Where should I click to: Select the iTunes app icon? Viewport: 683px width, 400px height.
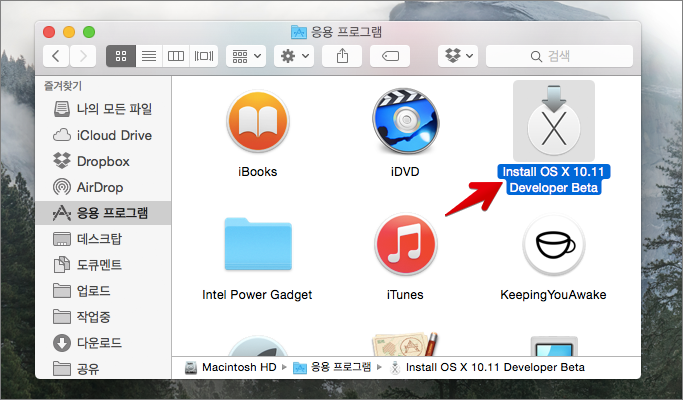point(406,244)
